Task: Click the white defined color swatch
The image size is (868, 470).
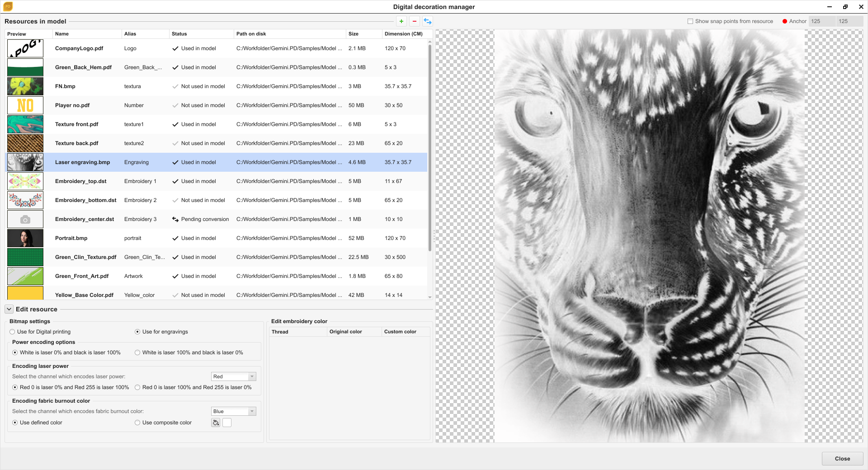Action: [x=227, y=423]
